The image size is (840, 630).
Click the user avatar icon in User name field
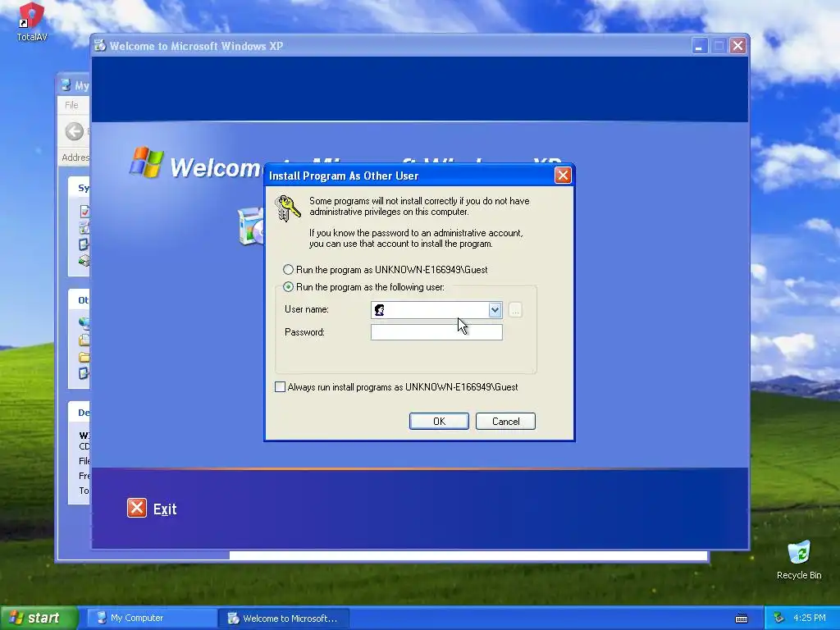(380, 310)
